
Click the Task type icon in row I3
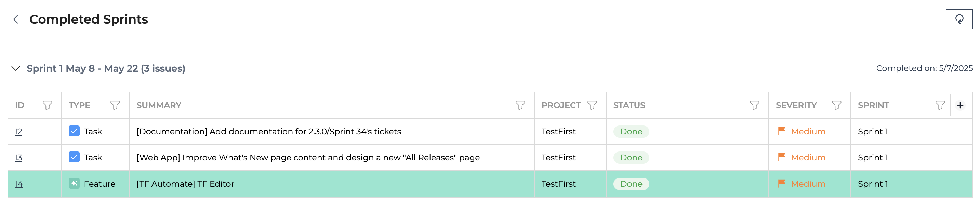click(x=74, y=157)
